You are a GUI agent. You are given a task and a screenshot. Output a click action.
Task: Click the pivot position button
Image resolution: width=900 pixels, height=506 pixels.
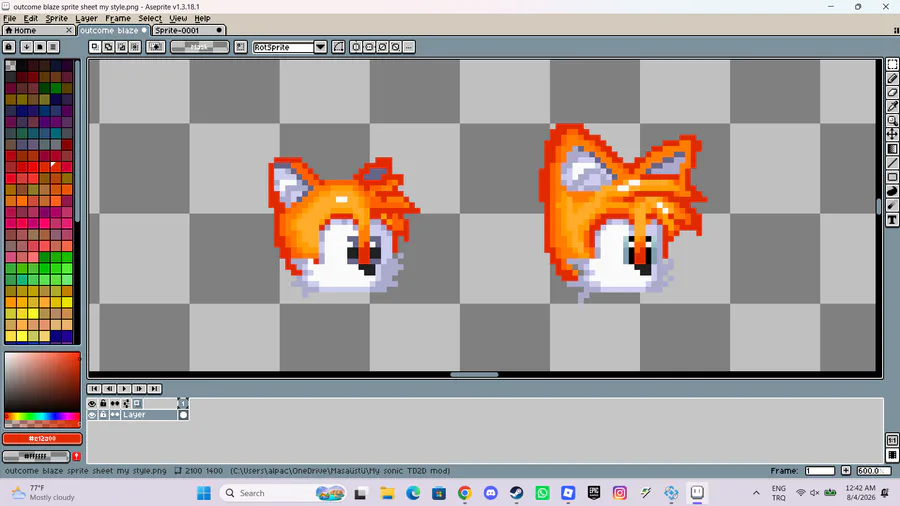[240, 47]
